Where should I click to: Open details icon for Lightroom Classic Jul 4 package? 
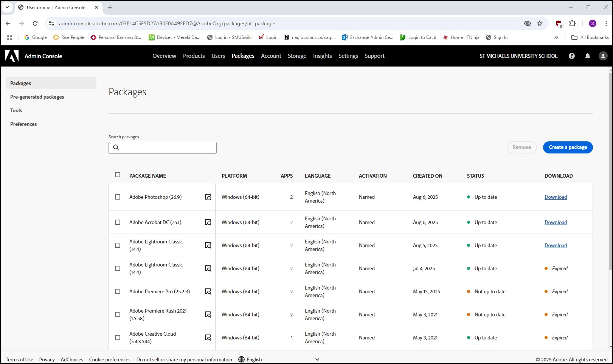pyautogui.click(x=208, y=268)
